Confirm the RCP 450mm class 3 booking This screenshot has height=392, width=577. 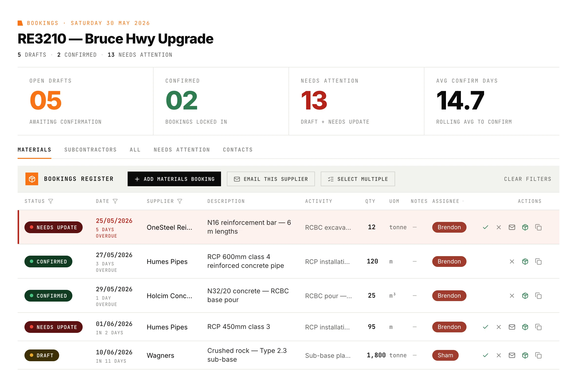tap(485, 327)
